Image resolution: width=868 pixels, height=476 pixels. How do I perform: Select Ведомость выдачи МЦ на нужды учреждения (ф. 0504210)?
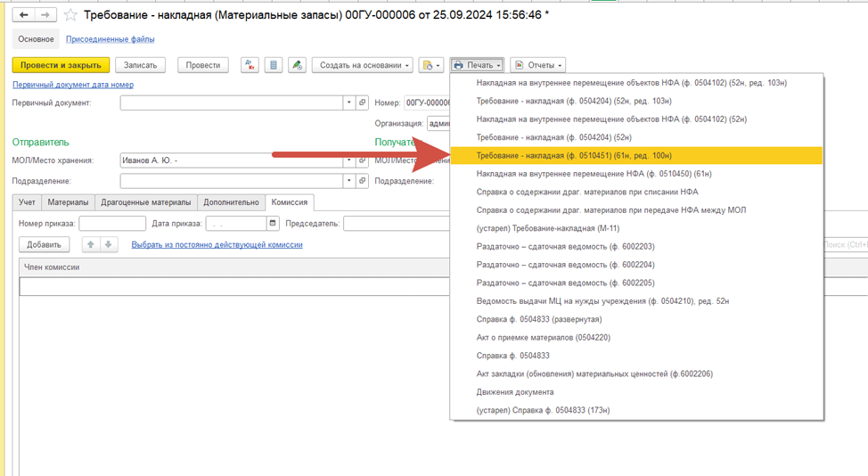coord(636,301)
